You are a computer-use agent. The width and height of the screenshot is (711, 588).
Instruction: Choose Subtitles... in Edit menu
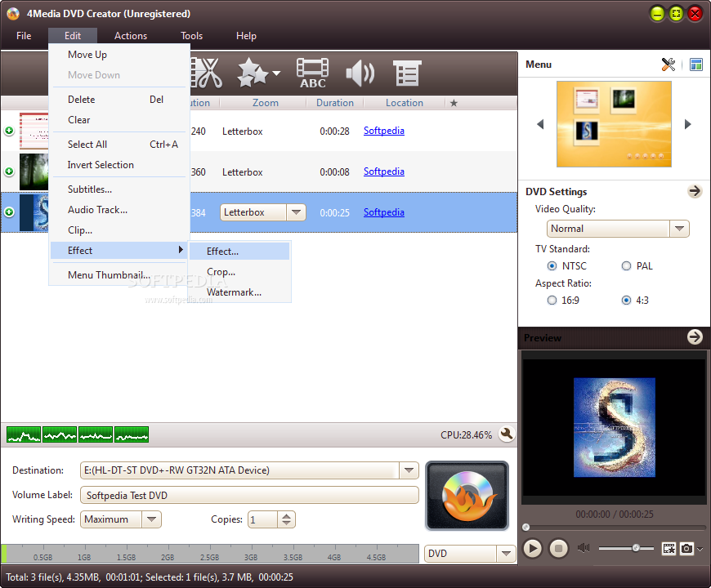click(119, 189)
